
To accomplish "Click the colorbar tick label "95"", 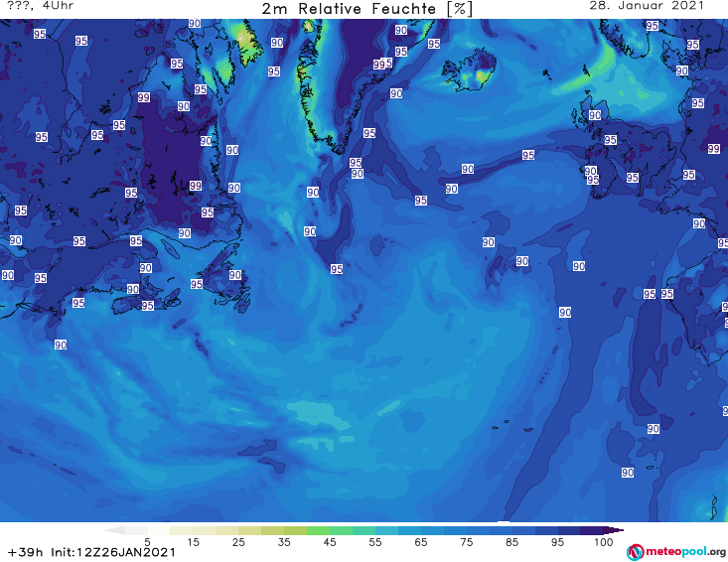I will pyautogui.click(x=557, y=542).
